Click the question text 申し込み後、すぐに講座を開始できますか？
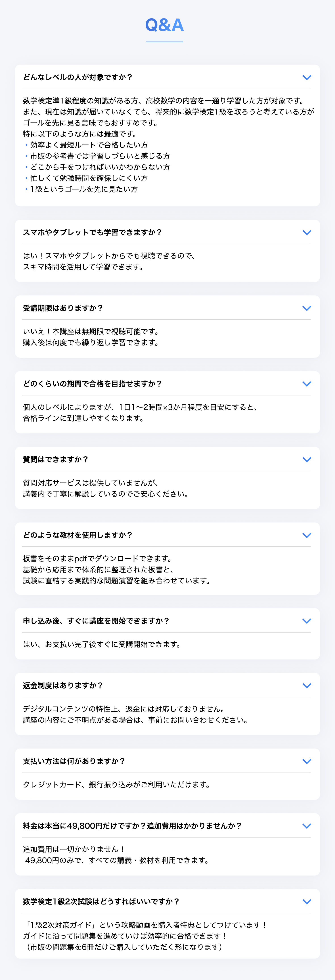 click(96, 621)
